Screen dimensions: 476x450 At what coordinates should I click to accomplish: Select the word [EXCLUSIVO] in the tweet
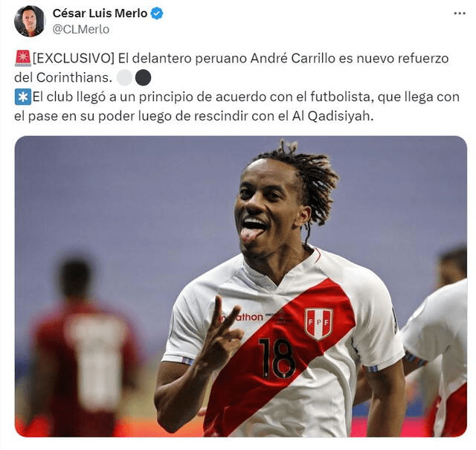pos(74,58)
